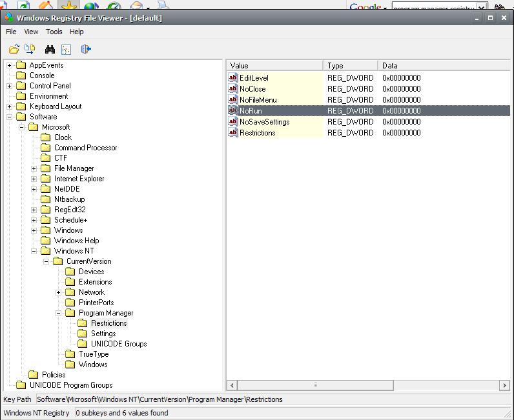Image resolution: width=514 pixels, height=420 pixels.
Task: Select the Schedule+ tree item
Action: tap(71, 220)
